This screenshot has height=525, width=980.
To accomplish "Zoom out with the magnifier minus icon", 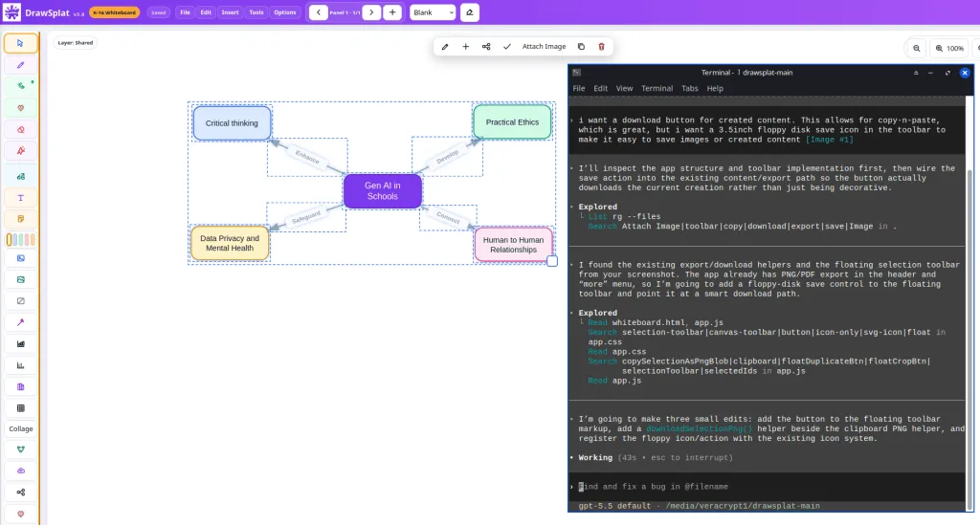I will (916, 48).
